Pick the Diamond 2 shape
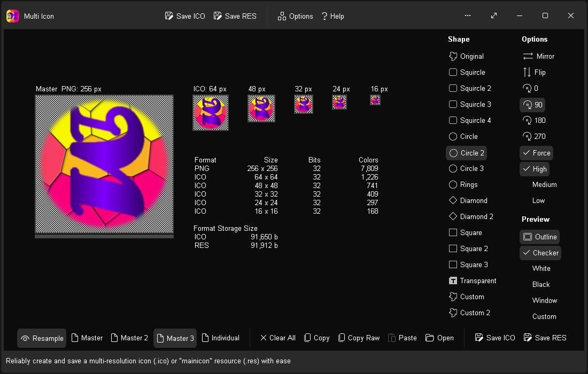 pos(471,216)
